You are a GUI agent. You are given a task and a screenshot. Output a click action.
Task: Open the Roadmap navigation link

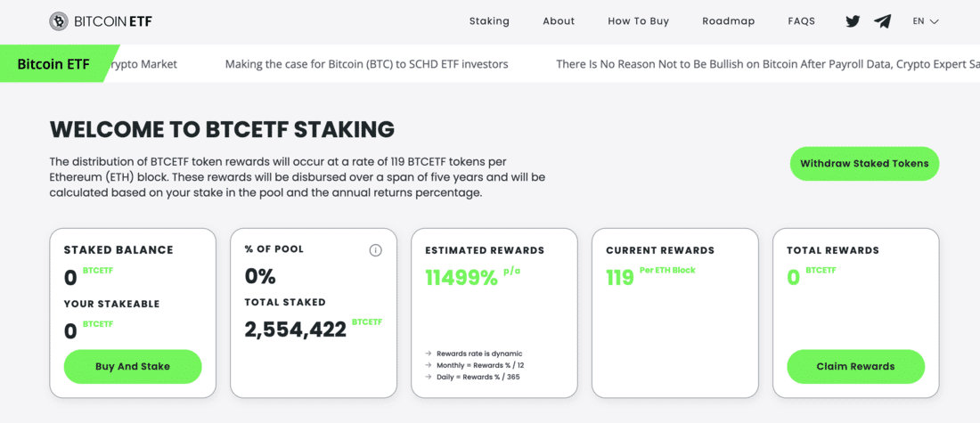729,21
